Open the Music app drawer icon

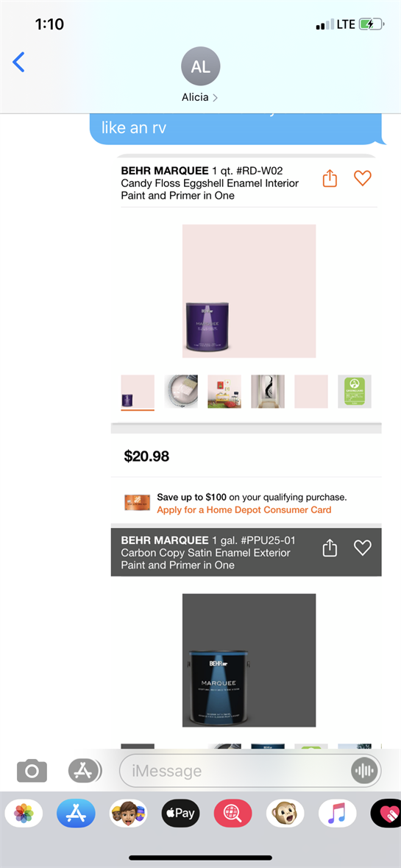(x=337, y=814)
